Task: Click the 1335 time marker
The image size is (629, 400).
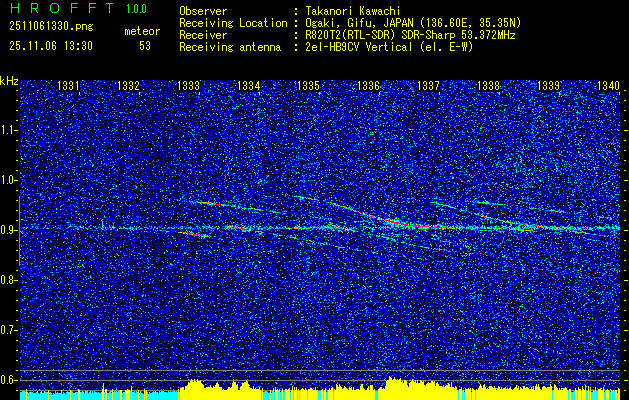Action: pos(308,85)
